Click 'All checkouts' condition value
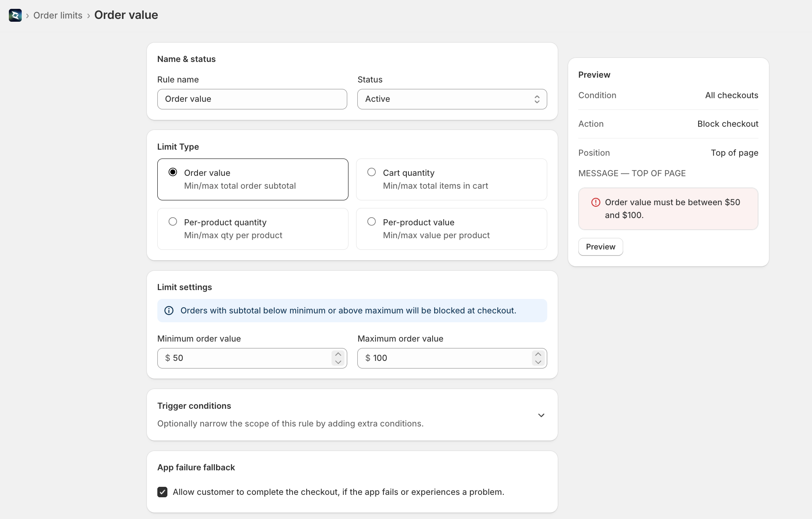Screen dimensions: 812x519 (732, 95)
